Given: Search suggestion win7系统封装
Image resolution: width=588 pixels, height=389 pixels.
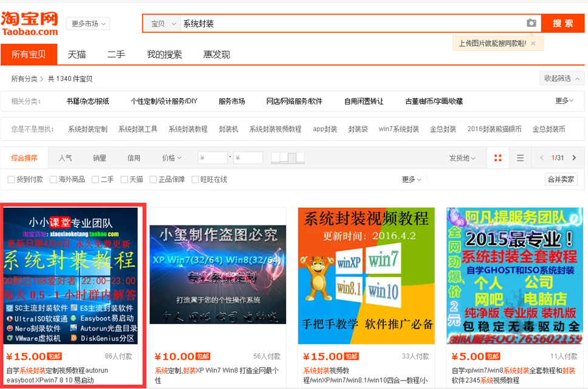Looking at the screenshot, I should pyautogui.click(x=398, y=129).
